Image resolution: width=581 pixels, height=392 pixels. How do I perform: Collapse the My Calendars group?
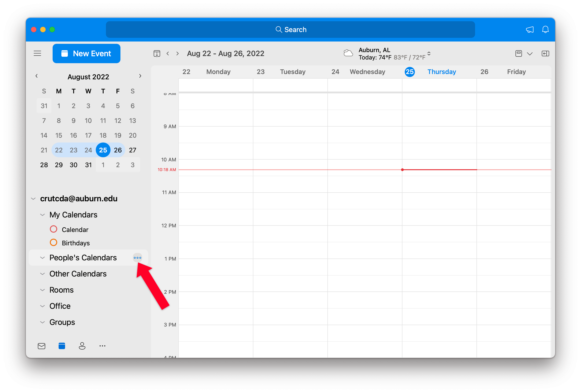42,215
